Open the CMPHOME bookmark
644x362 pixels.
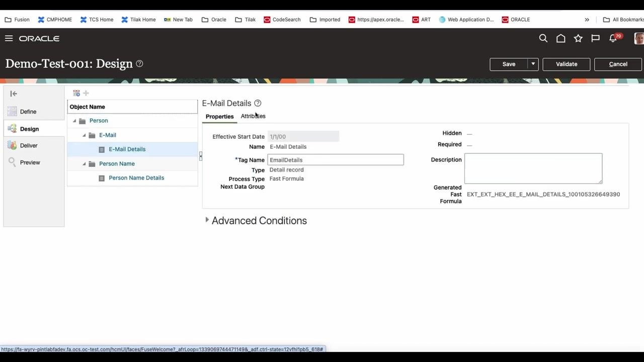point(55,20)
